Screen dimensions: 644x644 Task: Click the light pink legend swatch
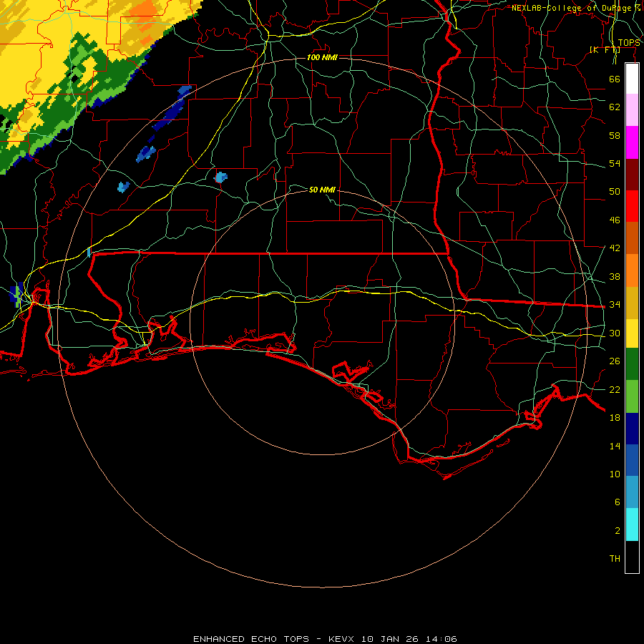(x=632, y=109)
